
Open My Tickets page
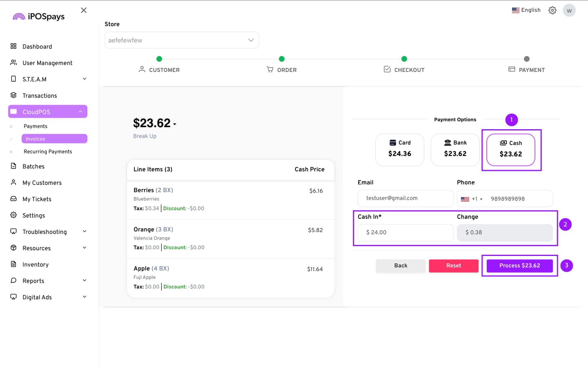pos(37,199)
